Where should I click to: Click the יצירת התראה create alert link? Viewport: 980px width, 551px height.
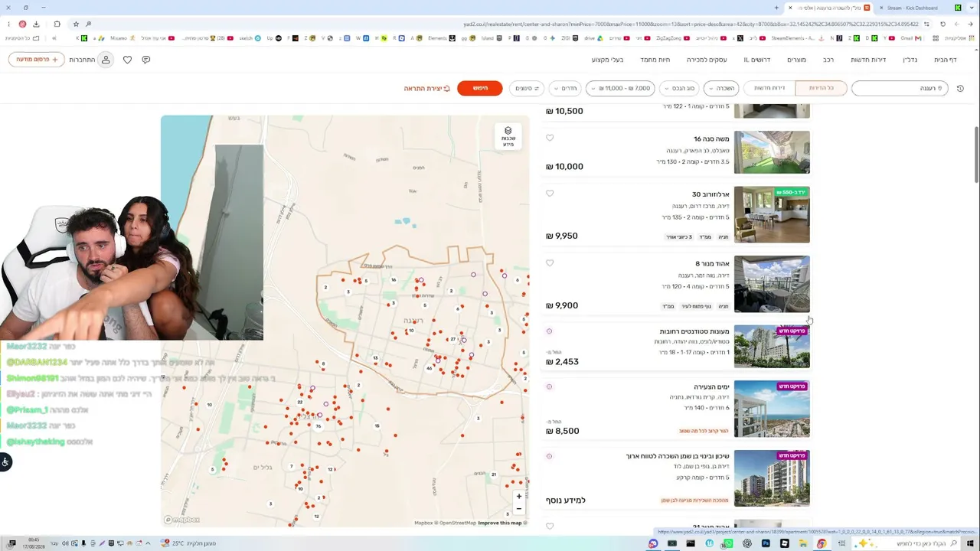pyautogui.click(x=427, y=88)
